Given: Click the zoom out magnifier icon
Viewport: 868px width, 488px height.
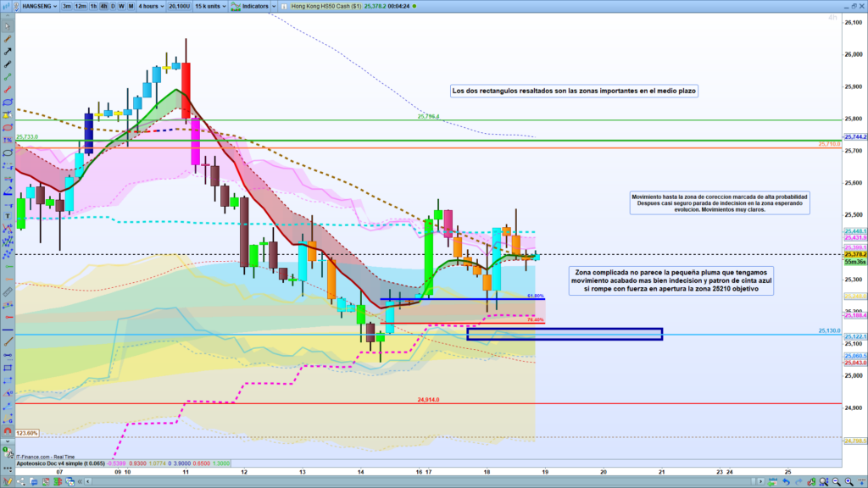Looking at the screenshot, I should pyautogui.click(x=837, y=482).
